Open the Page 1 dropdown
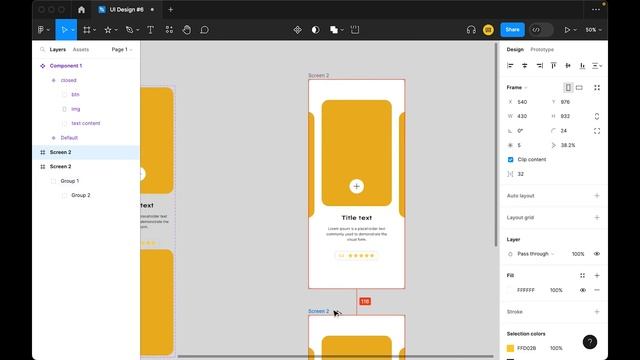 point(122,49)
